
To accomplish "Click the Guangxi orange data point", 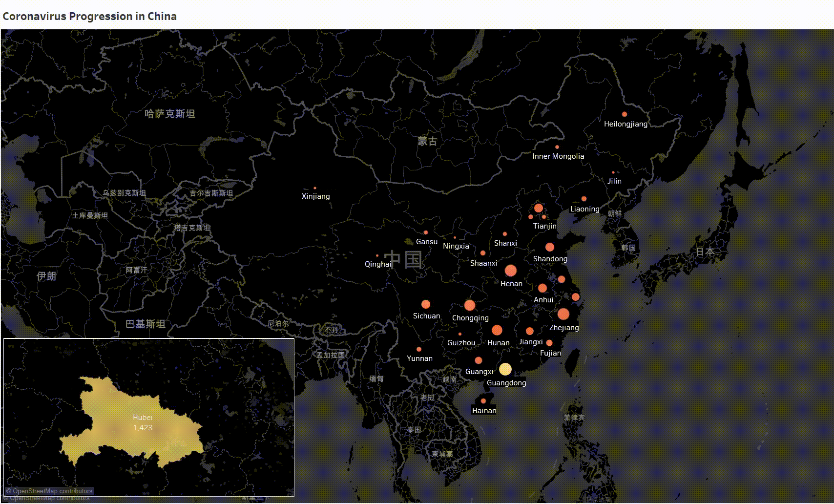I will pyautogui.click(x=479, y=360).
